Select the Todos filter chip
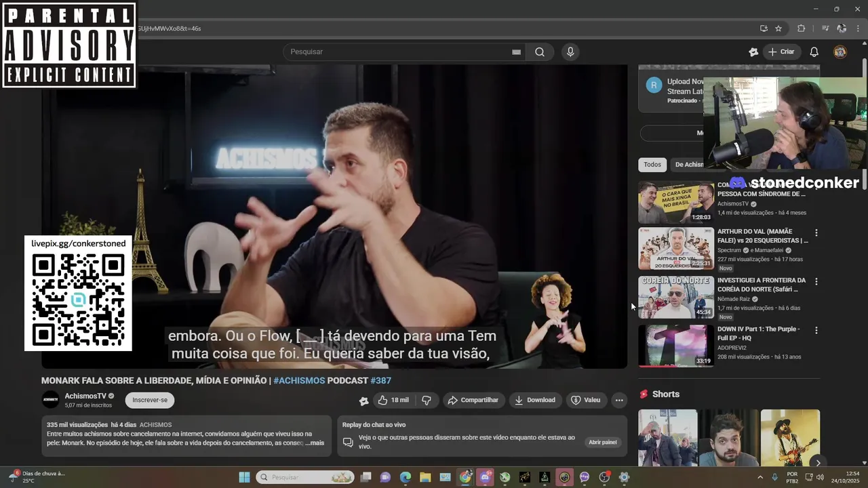 652,164
